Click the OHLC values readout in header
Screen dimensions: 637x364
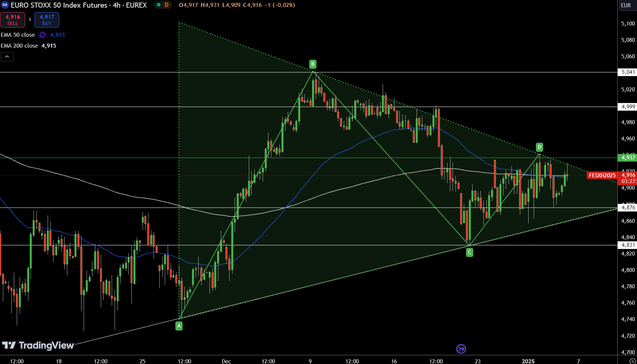pyautogui.click(x=237, y=5)
